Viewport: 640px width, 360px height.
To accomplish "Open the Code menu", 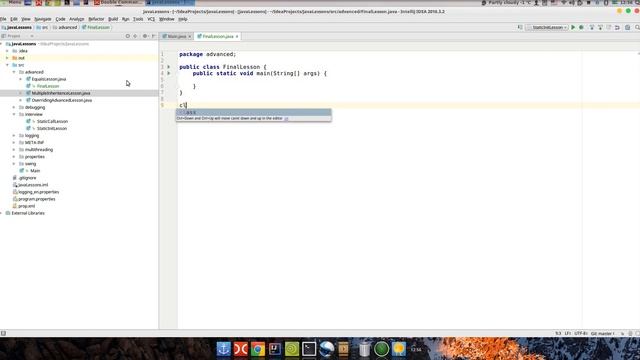I will [60, 19].
